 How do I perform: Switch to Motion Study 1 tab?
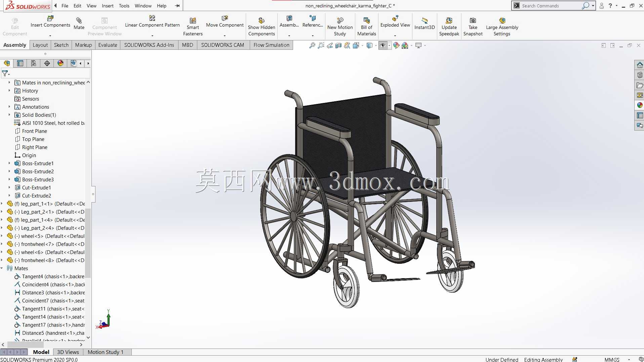(x=106, y=352)
